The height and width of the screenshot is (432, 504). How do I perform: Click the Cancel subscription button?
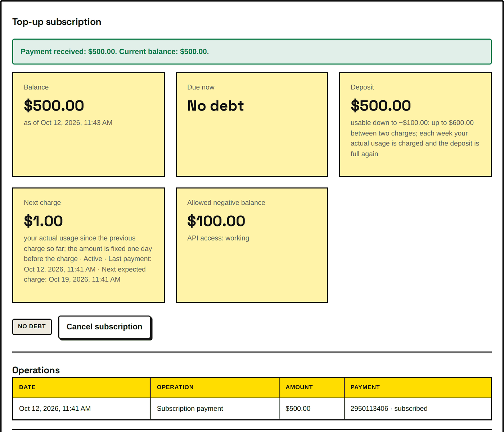[104, 327]
